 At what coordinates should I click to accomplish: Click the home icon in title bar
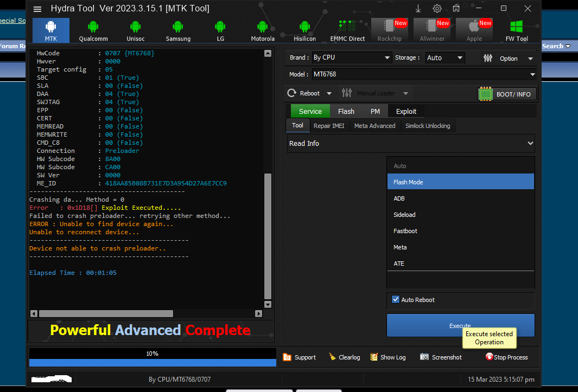pyautogui.click(x=456, y=8)
